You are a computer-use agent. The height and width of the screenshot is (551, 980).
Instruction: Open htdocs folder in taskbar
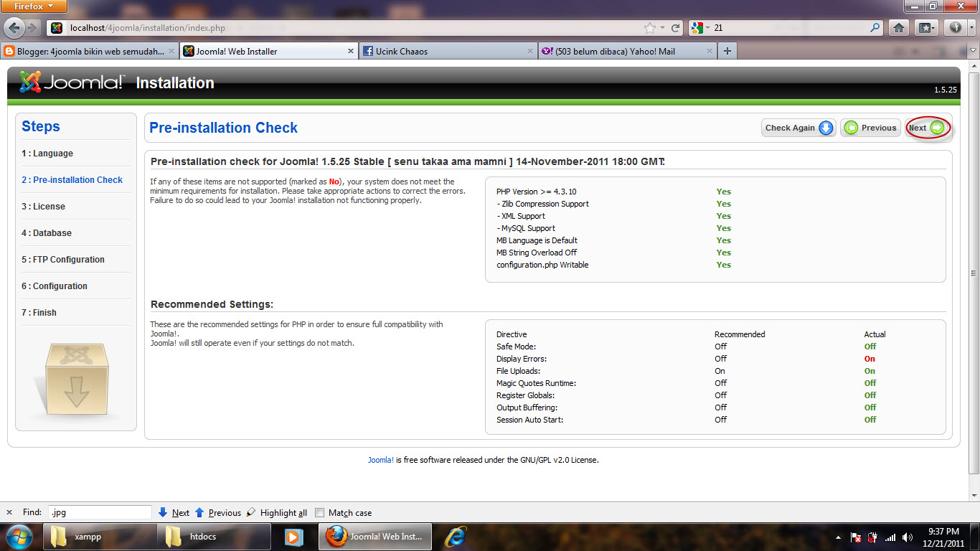click(x=214, y=537)
